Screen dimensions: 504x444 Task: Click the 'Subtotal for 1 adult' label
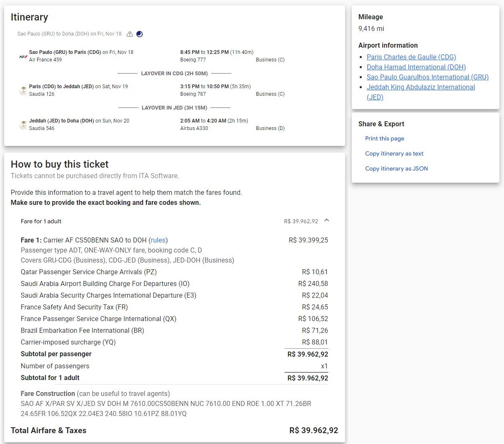50,378
